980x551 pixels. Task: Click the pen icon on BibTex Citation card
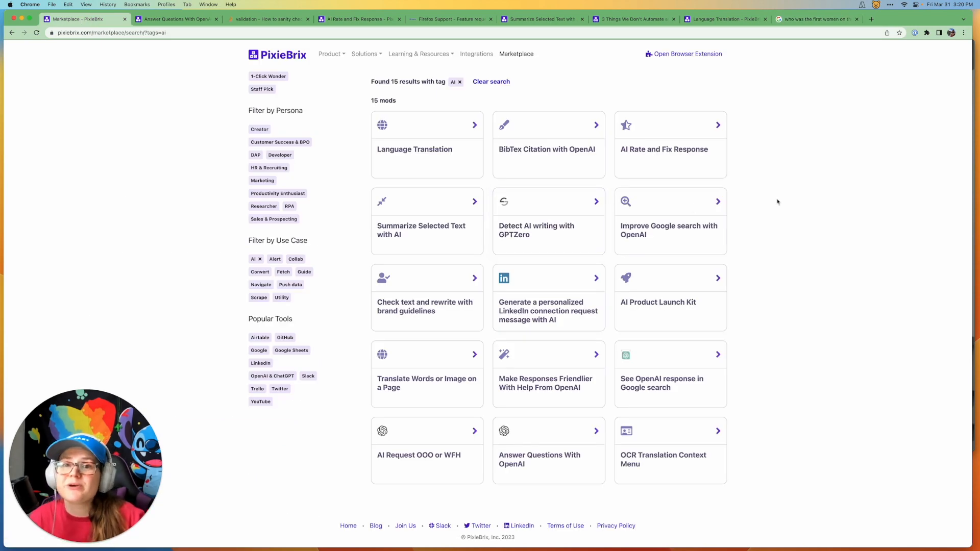click(x=504, y=125)
